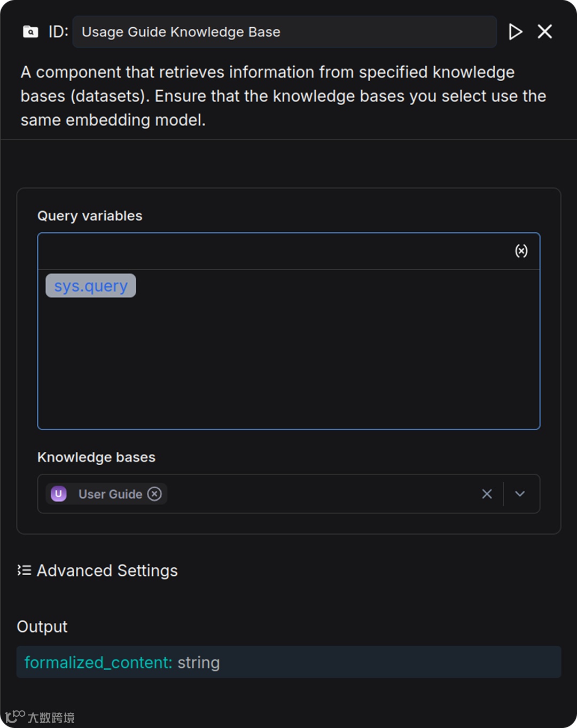This screenshot has height=728, width=577.
Task: Open the variable picker (x) icon
Action: [x=521, y=251]
